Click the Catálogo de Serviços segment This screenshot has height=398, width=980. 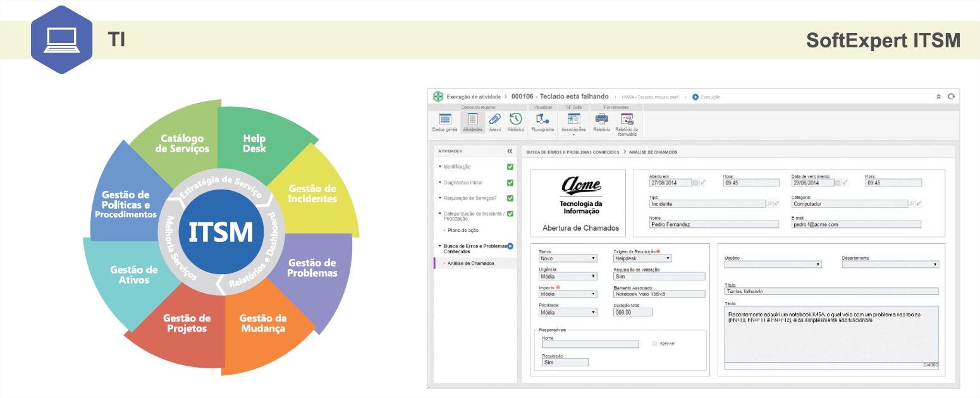(182, 143)
